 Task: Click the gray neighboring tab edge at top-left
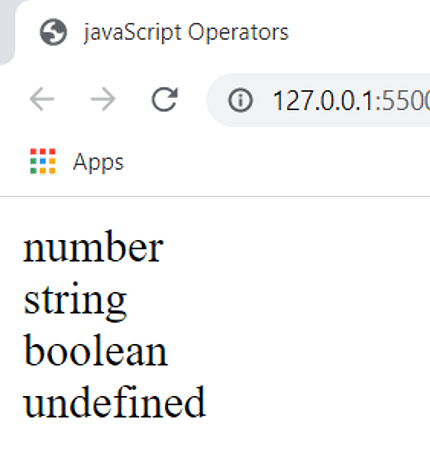click(6, 30)
